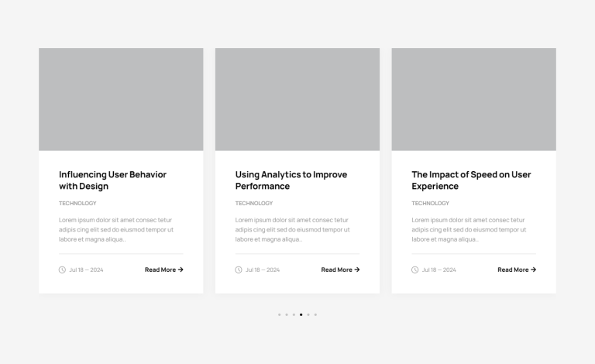Image resolution: width=595 pixels, height=364 pixels.
Task: Click Read More on Impact of Speed card
Action: [x=516, y=270]
